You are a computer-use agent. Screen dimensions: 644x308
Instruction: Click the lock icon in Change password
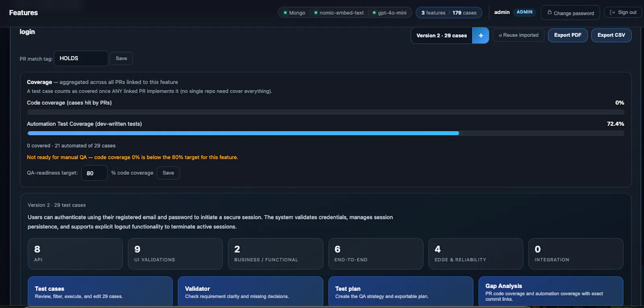coord(549,12)
